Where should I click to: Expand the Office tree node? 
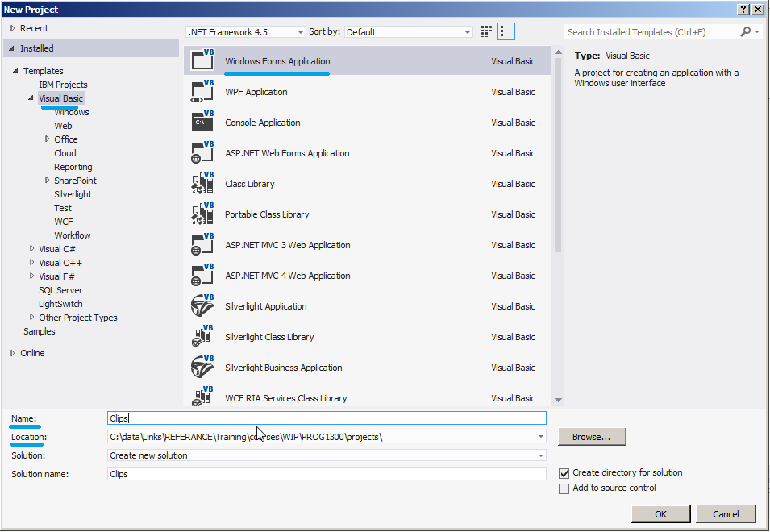pos(47,139)
